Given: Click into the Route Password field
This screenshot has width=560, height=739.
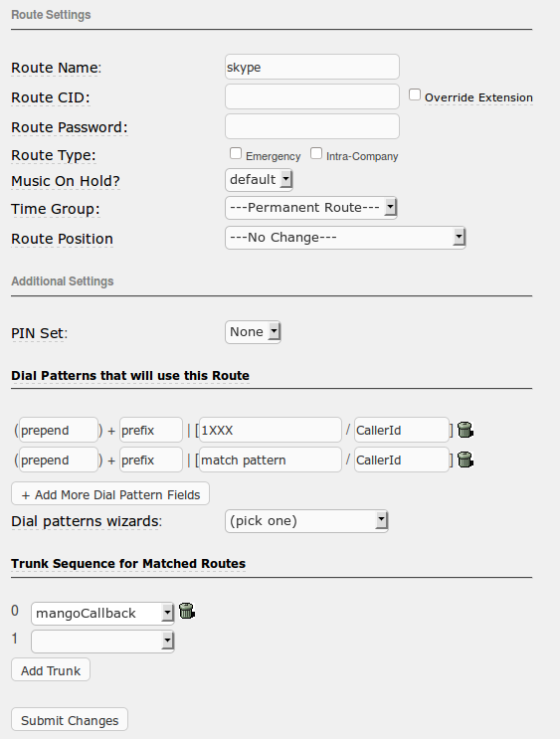Looking at the screenshot, I should [x=312, y=126].
